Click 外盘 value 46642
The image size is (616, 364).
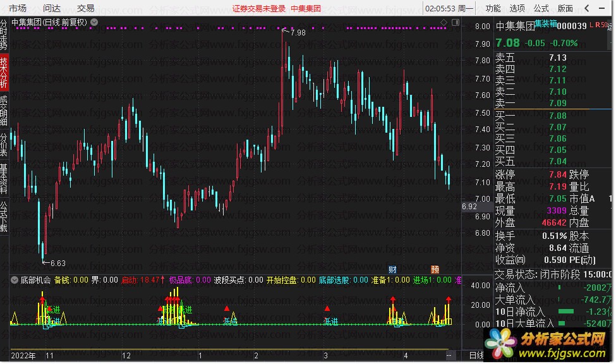554,223
